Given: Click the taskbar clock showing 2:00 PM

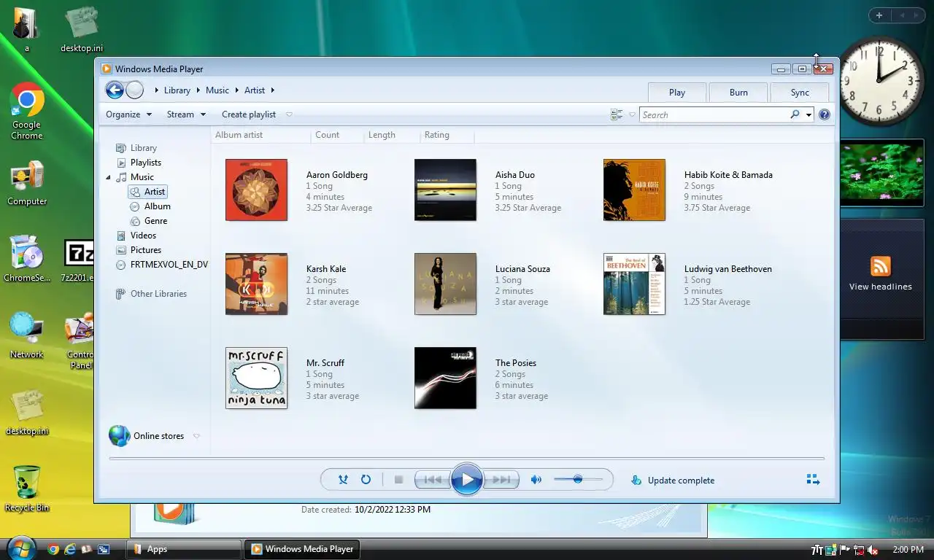Looking at the screenshot, I should pos(908,549).
